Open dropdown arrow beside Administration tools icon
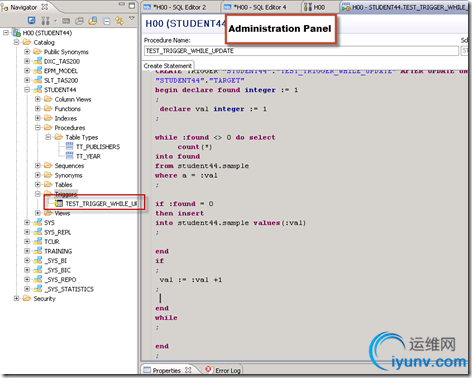 point(55,21)
